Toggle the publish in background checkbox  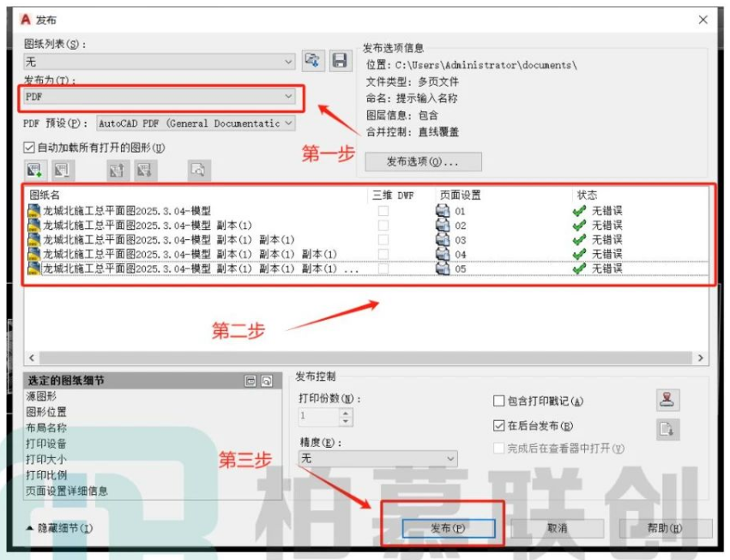(498, 425)
